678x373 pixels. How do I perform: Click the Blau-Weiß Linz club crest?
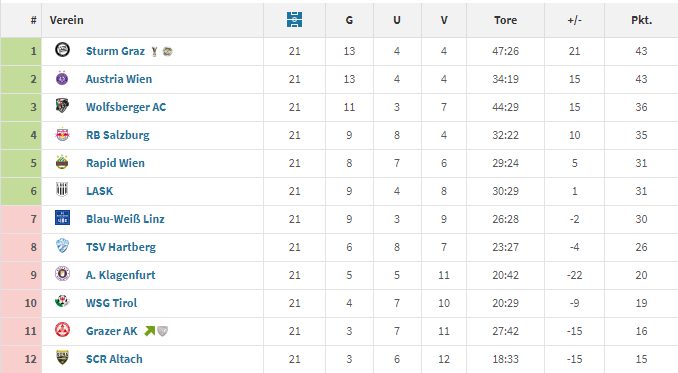62,218
